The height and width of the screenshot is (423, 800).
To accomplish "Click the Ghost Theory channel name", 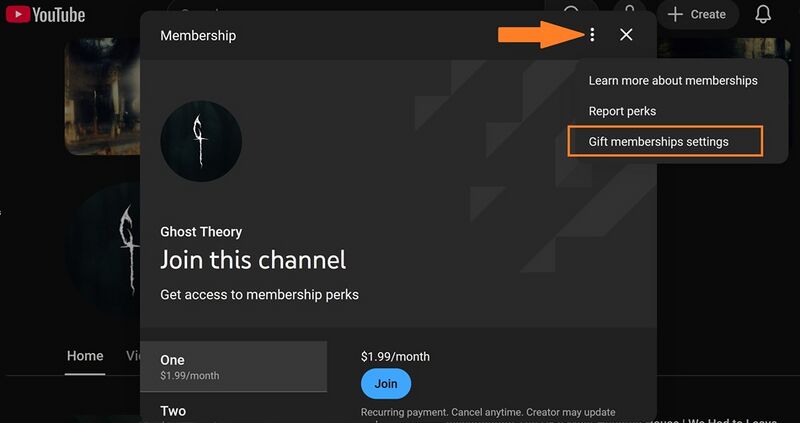I will tap(201, 232).
